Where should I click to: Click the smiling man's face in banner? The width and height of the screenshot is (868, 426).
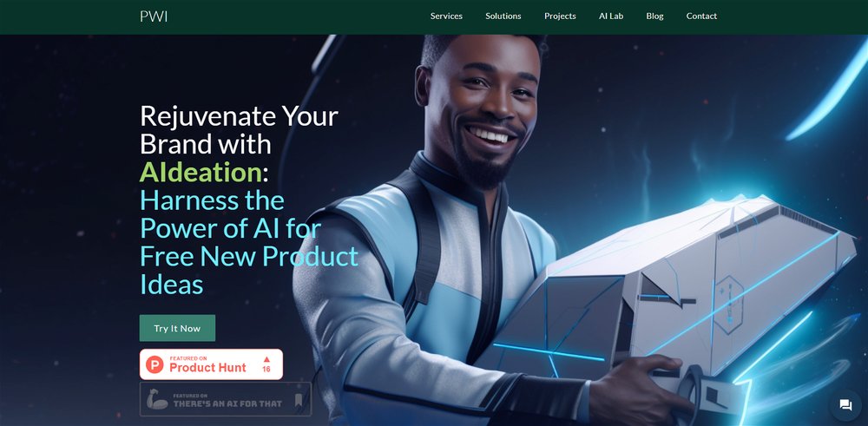481,111
